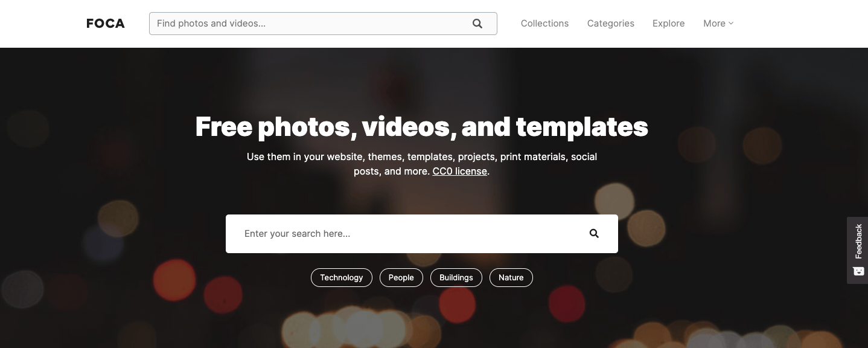
Task: Go to Categories in the navigation
Action: click(610, 24)
